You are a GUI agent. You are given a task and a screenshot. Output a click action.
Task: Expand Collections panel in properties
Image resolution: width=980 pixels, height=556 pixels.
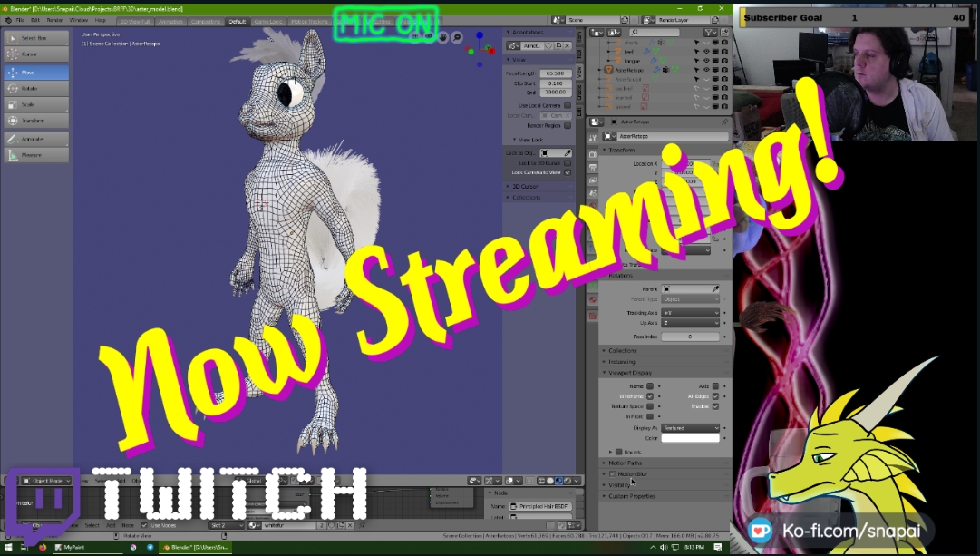point(664,351)
